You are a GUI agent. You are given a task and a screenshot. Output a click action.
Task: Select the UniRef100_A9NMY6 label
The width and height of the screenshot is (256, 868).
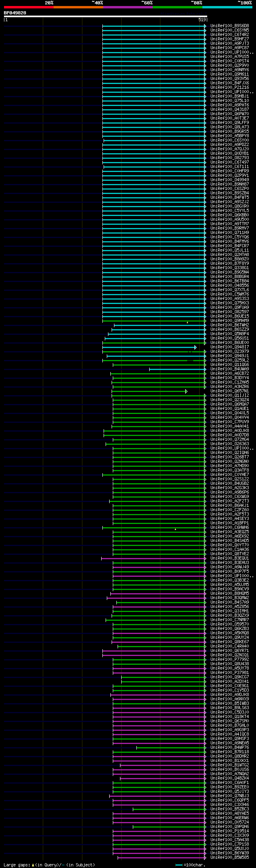click(x=230, y=70)
